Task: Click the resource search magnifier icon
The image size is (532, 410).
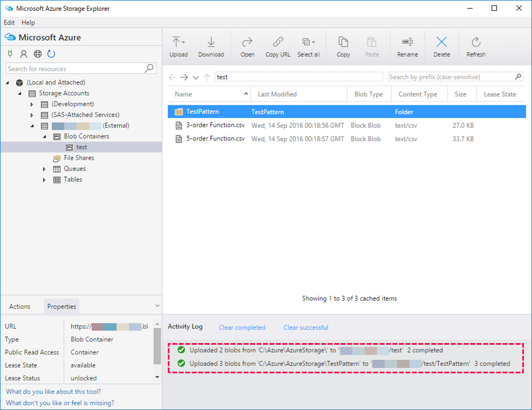Action: coord(149,69)
